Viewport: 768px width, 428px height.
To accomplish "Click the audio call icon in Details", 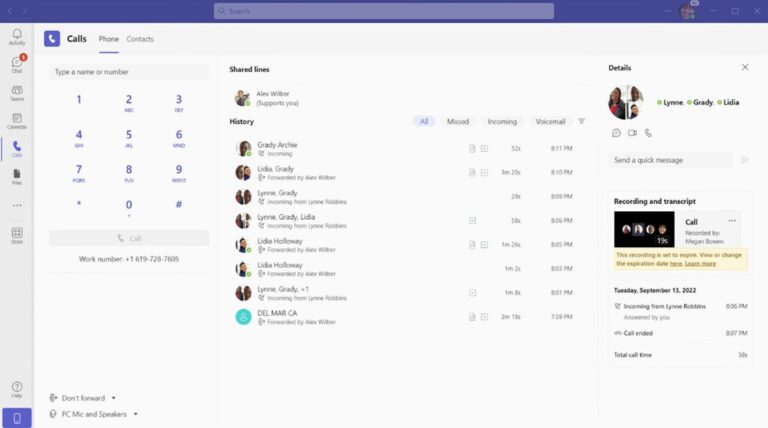I will coord(648,132).
